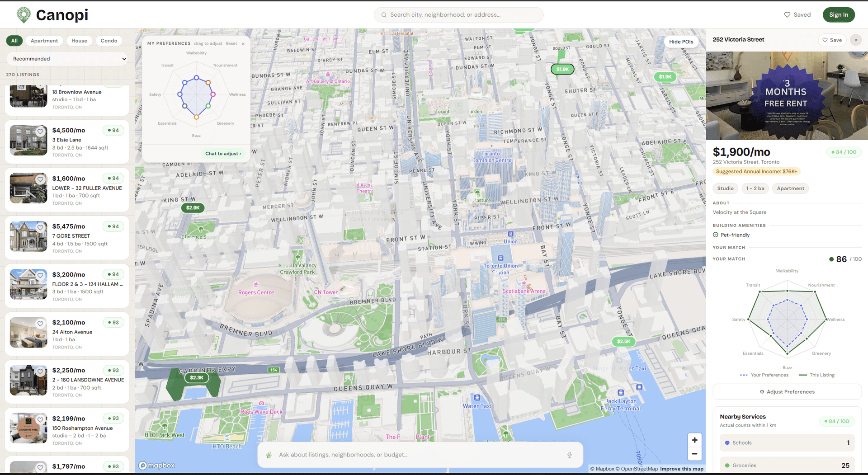Save the 252 Victoria Street listing
The width and height of the screenshot is (868, 475).
coord(832,40)
